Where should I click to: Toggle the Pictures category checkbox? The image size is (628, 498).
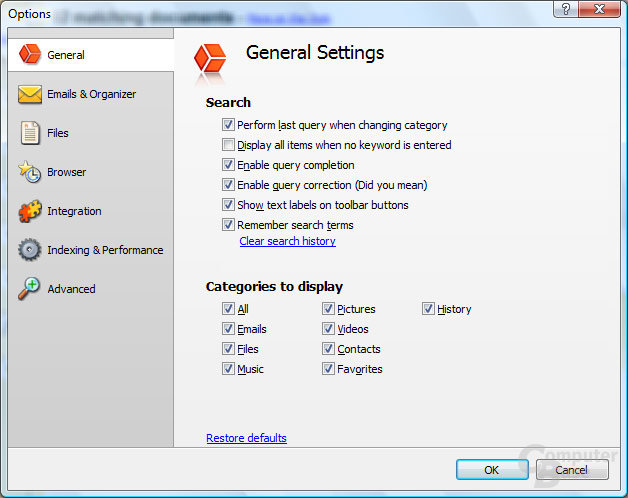point(328,309)
